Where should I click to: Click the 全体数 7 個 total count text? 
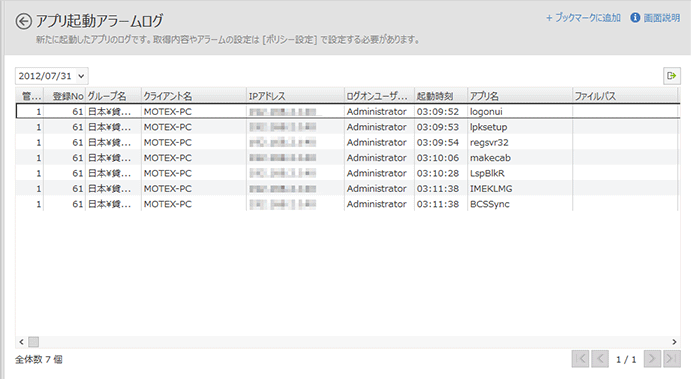(39, 360)
